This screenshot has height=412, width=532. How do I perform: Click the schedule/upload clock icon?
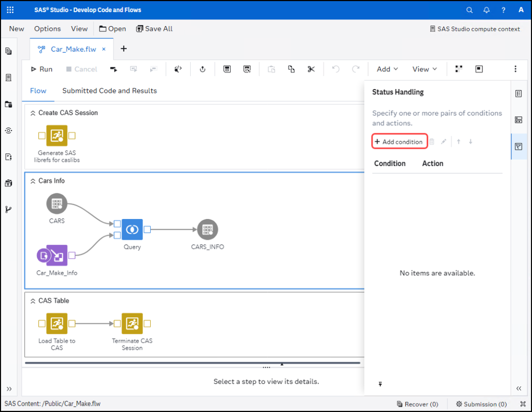pos(202,69)
